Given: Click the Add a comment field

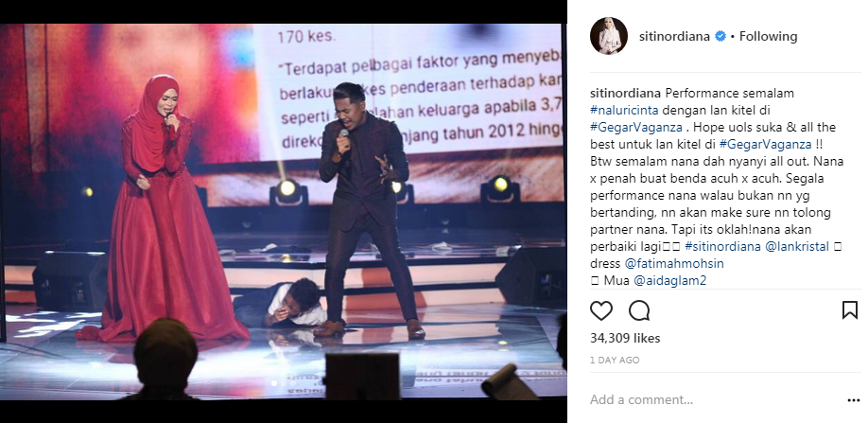Looking at the screenshot, I should pos(714,399).
